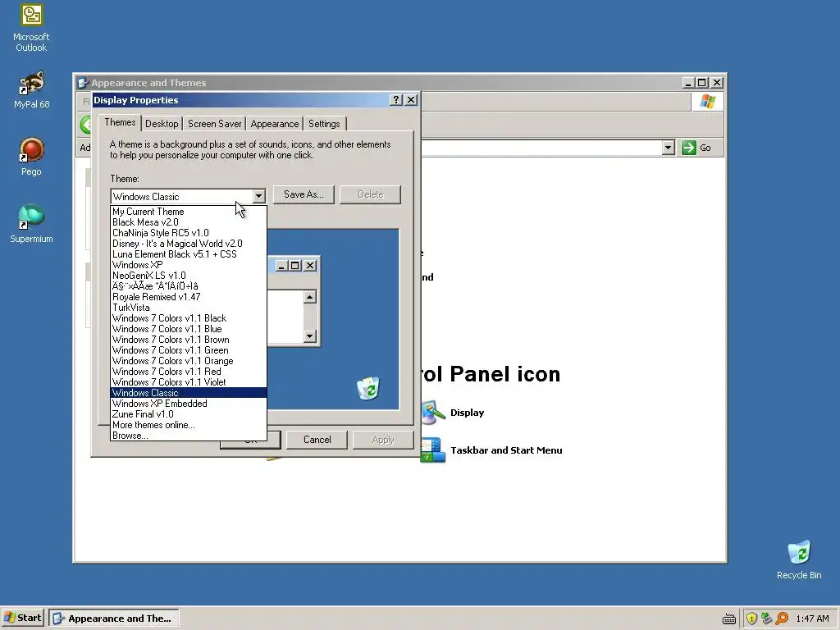Click the Delete button
The height and width of the screenshot is (630, 840).
coord(370,194)
